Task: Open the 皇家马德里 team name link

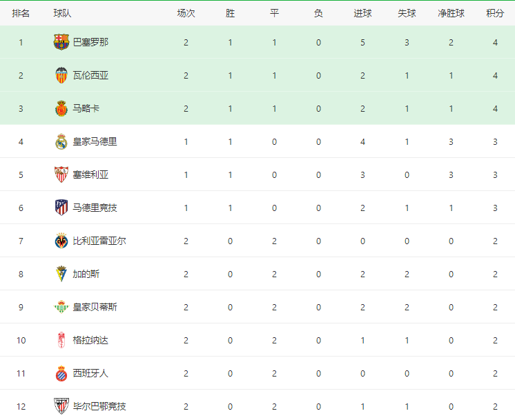Action: 95,142
